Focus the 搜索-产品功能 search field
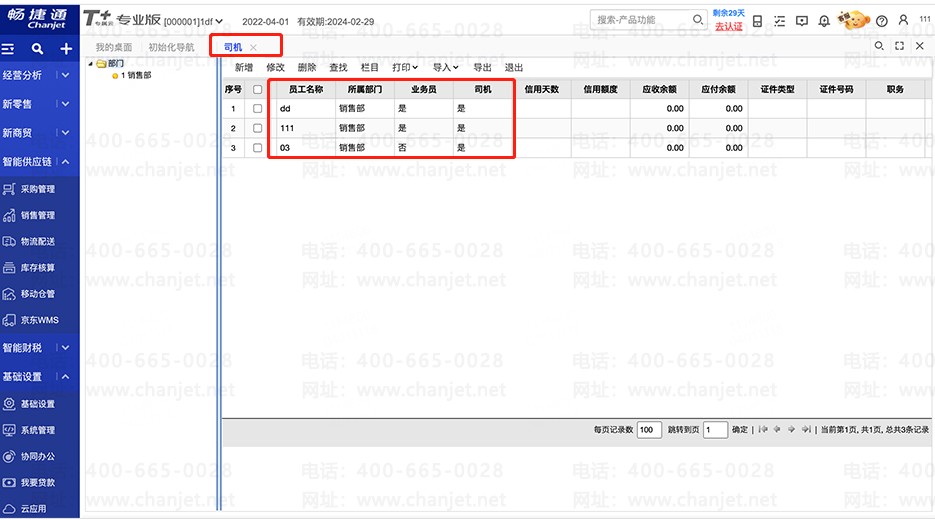The width and height of the screenshot is (935, 520). tap(641, 20)
